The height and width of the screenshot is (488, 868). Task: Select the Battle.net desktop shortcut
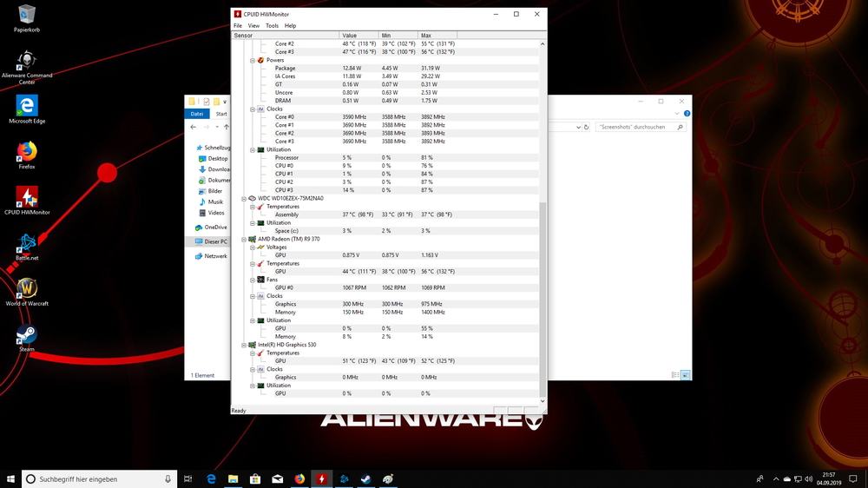point(27,243)
